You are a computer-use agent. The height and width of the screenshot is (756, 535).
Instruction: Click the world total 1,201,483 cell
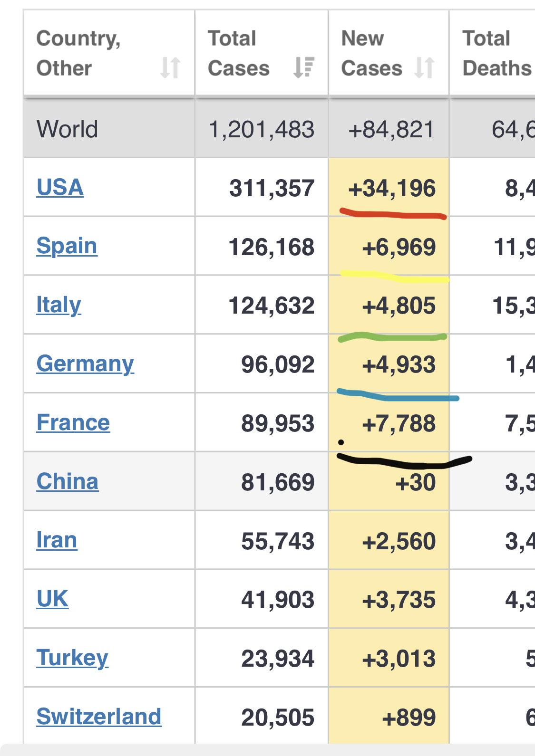click(262, 129)
